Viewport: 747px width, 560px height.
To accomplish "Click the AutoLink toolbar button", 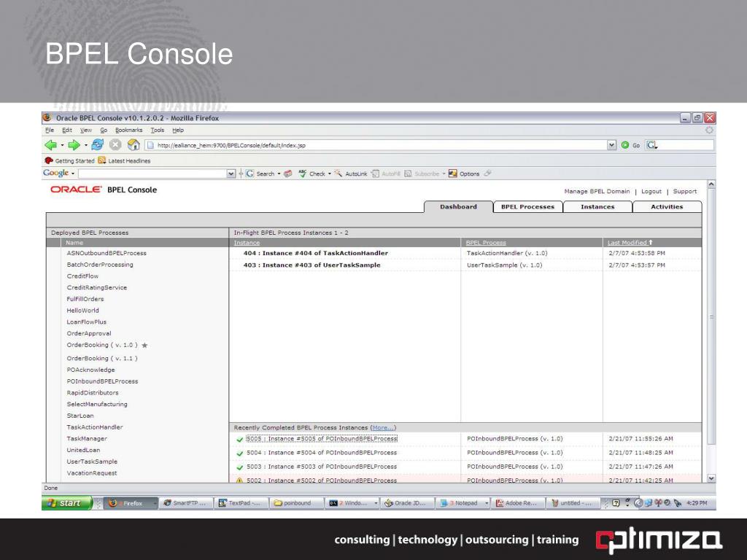I will pos(351,174).
